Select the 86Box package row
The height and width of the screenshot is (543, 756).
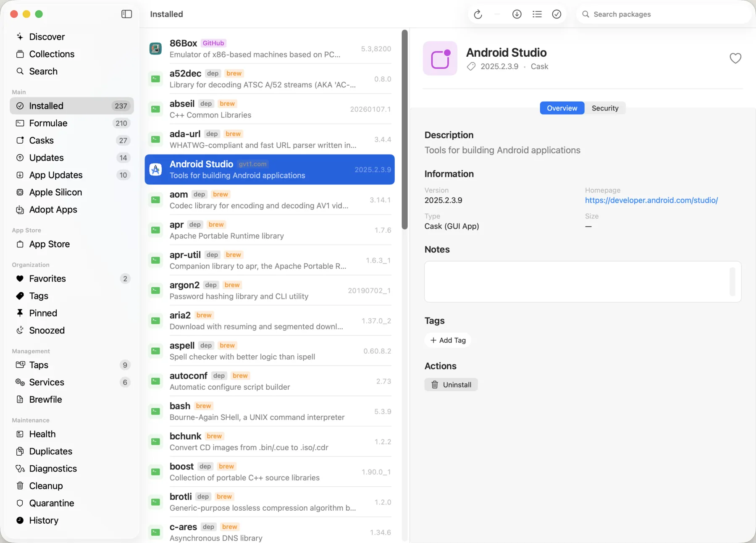click(x=270, y=49)
